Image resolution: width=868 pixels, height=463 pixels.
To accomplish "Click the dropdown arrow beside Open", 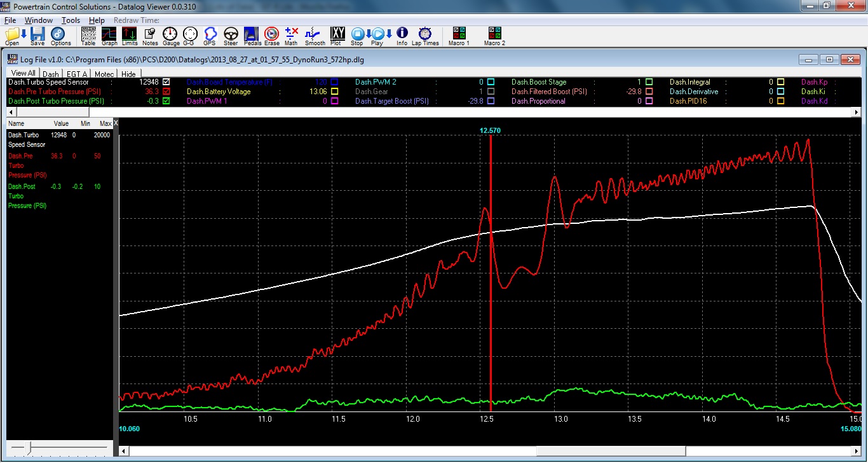I will coord(24,34).
